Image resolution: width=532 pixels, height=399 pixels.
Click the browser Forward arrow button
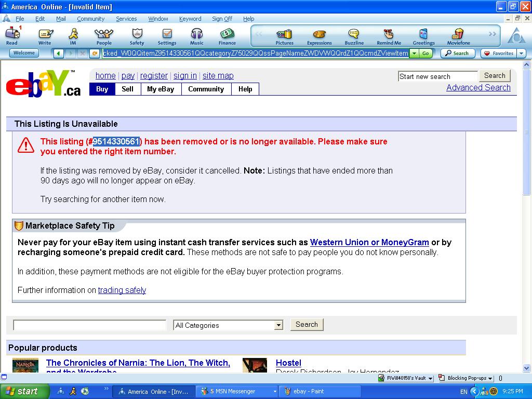click(x=71, y=54)
